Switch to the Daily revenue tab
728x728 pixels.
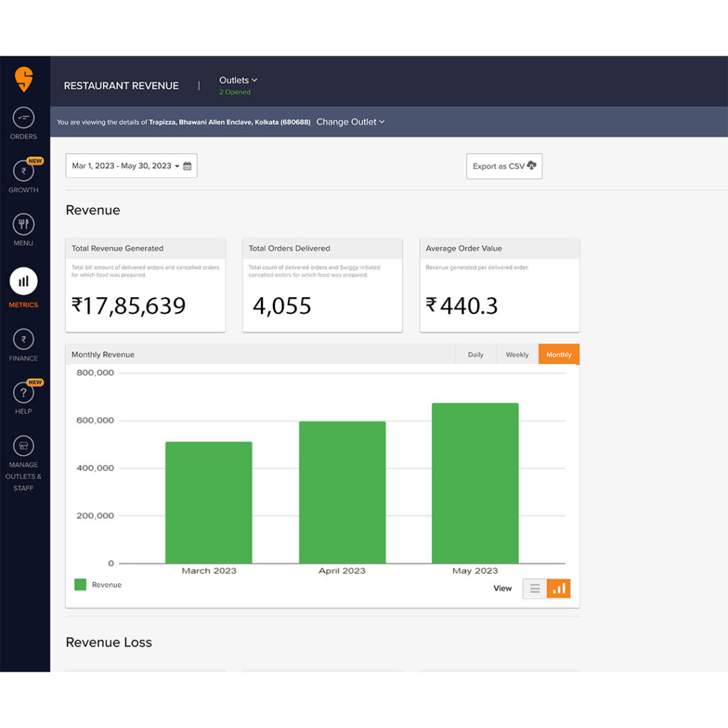click(x=475, y=355)
